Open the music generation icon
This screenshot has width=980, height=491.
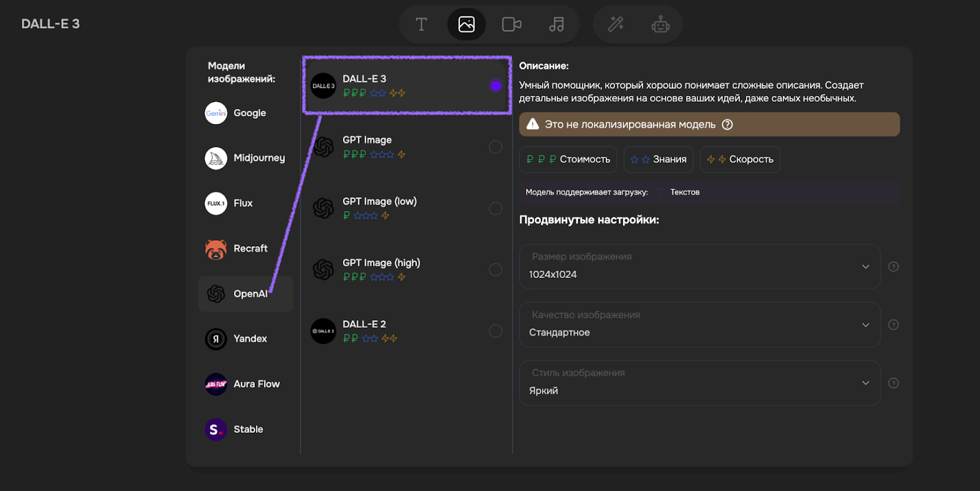tap(556, 24)
